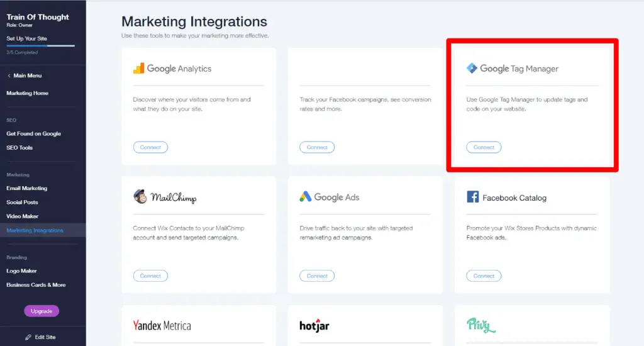
Task: Open Business Cards & More
Action: click(36, 285)
